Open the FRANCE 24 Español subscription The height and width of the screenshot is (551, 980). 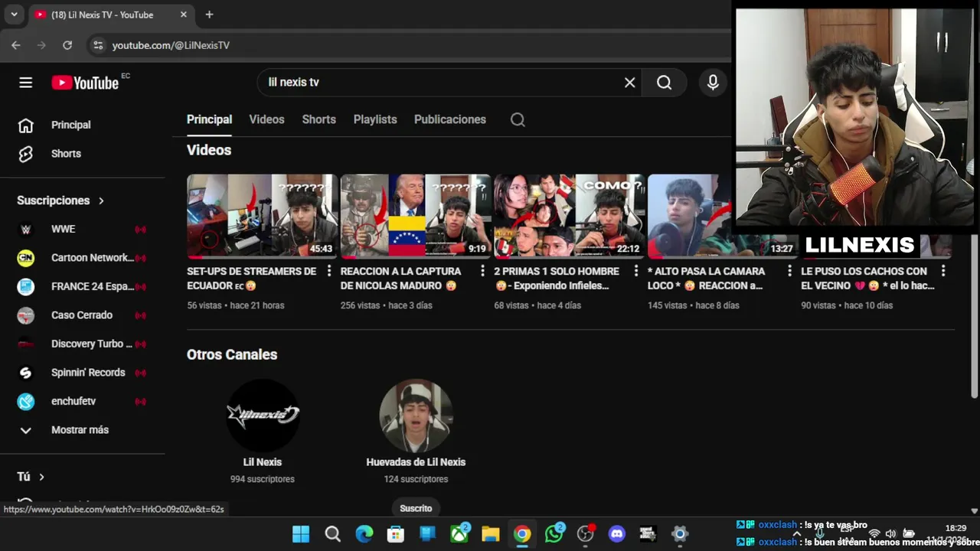click(x=83, y=286)
